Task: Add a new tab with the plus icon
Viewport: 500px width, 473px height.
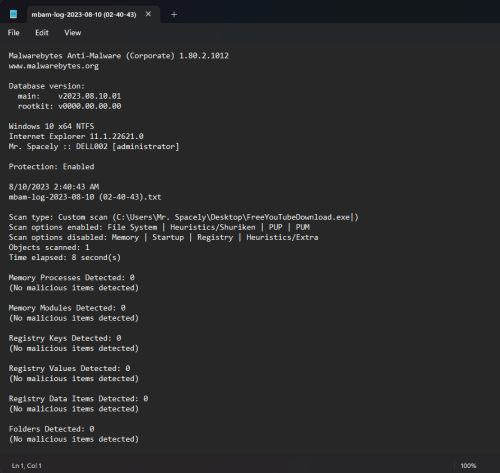Action: 174,14
